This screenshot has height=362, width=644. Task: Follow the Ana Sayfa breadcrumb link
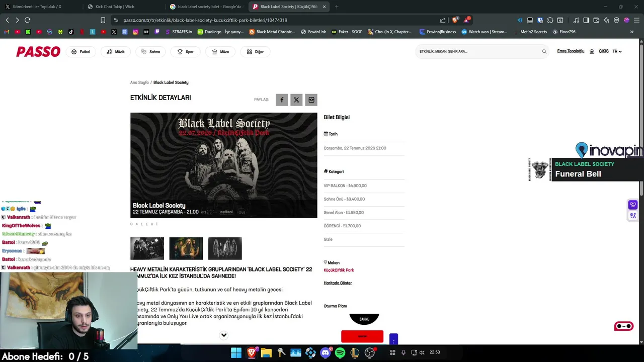139,82
